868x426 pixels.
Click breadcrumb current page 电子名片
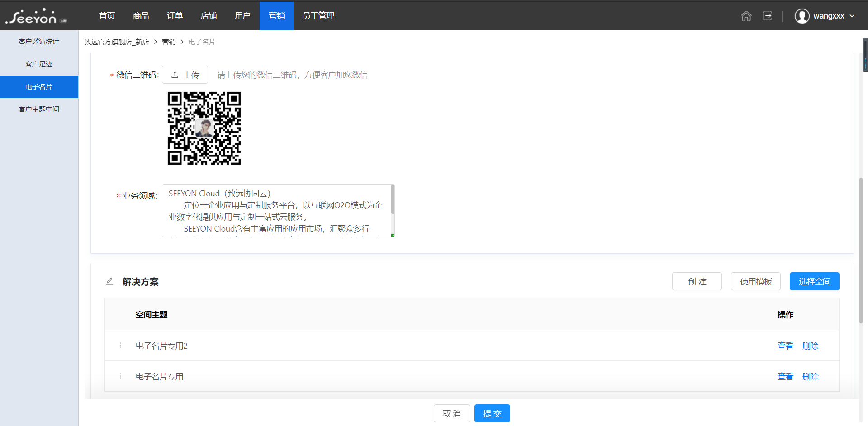pyautogui.click(x=202, y=42)
